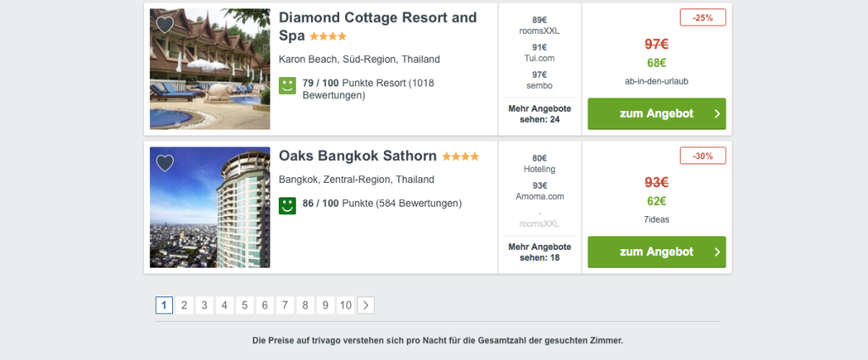Expand more offers for Diamond Cottage (24)

pos(540,114)
